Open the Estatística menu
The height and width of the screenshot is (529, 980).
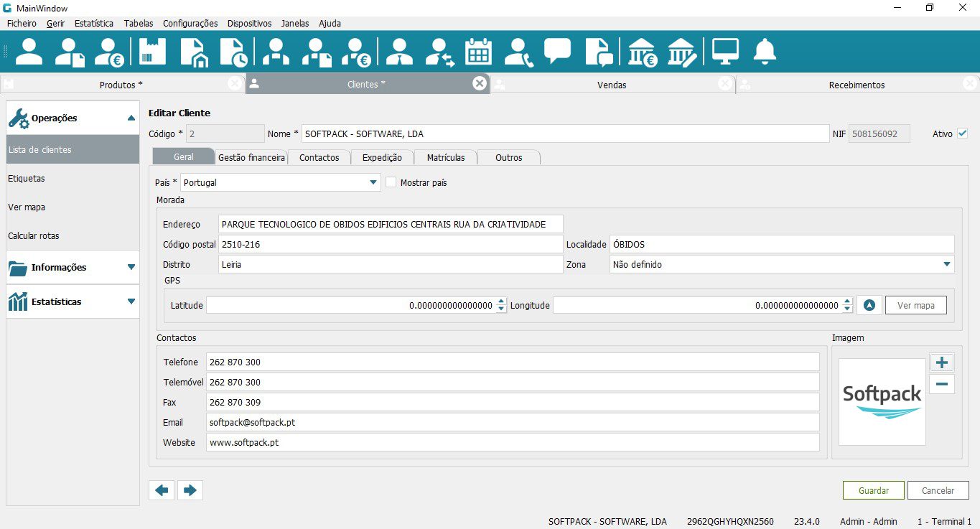coord(94,23)
